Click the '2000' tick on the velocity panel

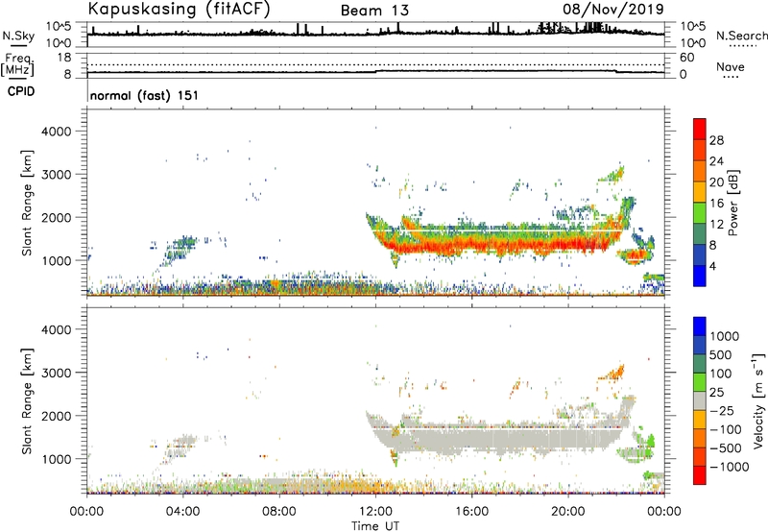[56, 416]
